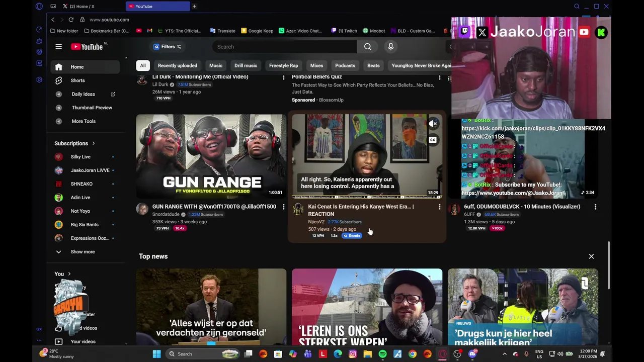Open Daily Ideas in sidebar

pyautogui.click(x=83, y=94)
